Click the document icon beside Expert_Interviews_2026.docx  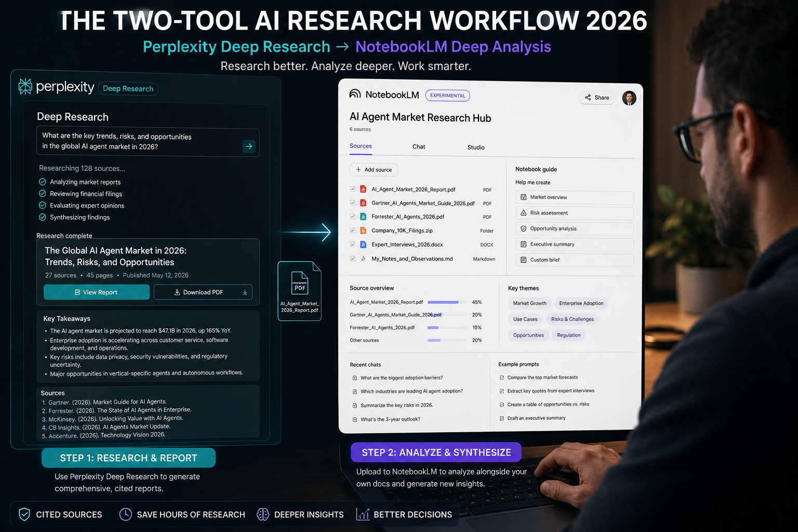click(363, 244)
